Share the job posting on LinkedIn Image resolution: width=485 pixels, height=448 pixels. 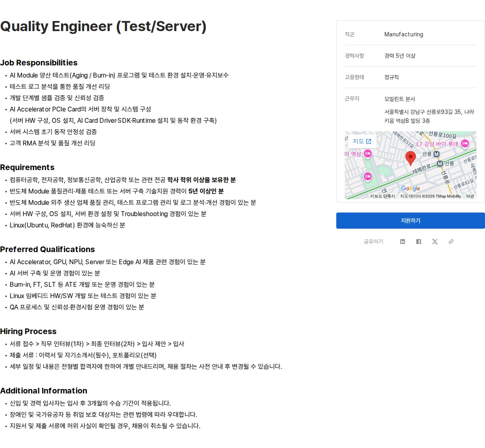click(403, 242)
